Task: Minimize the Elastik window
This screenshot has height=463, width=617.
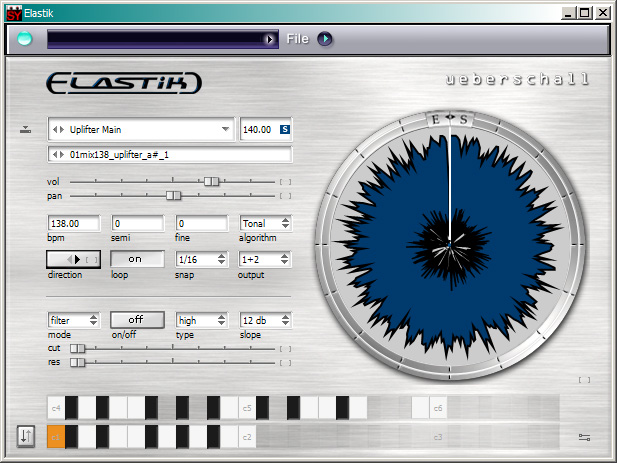Action: [x=567, y=13]
